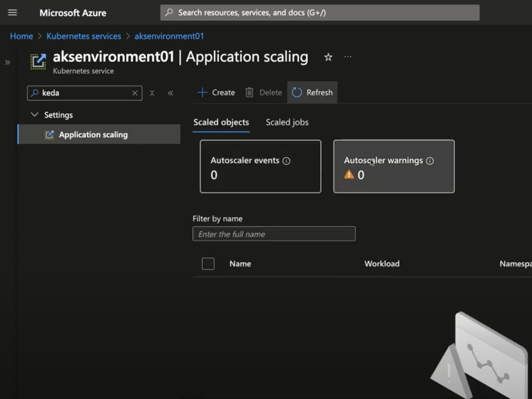
Task: Go to Home breadcrumb
Action: click(21, 36)
